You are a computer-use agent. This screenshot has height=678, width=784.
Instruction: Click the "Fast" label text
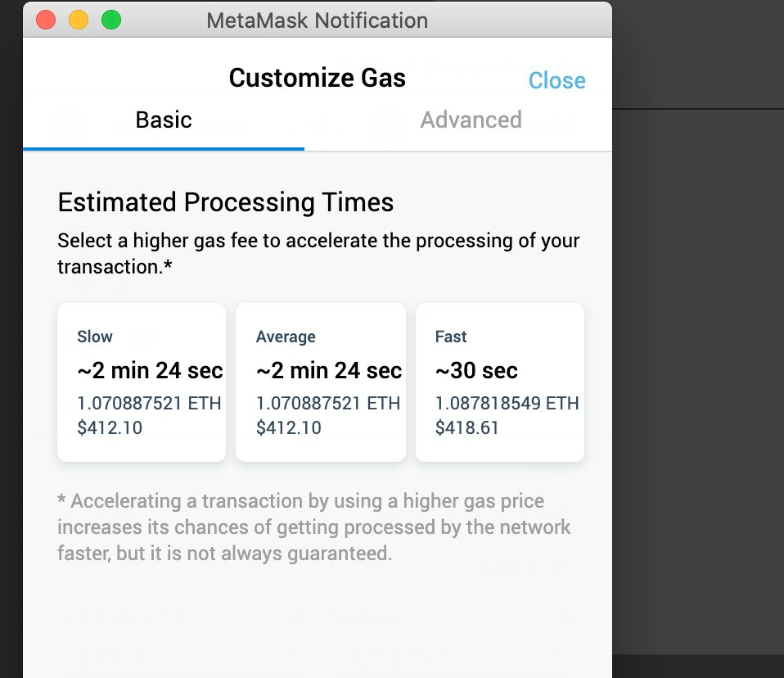tap(451, 337)
